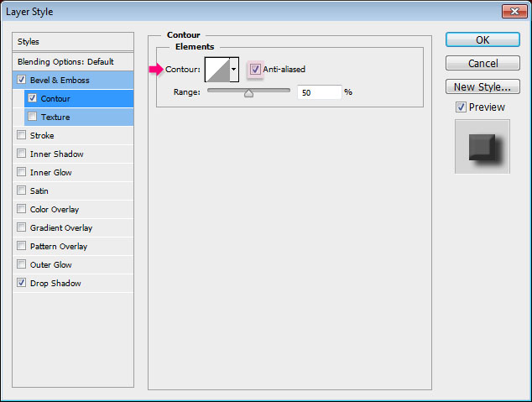Screen dimensions: 532x402
Task: Enable the Inner Shadow checkbox
Action: coord(21,154)
